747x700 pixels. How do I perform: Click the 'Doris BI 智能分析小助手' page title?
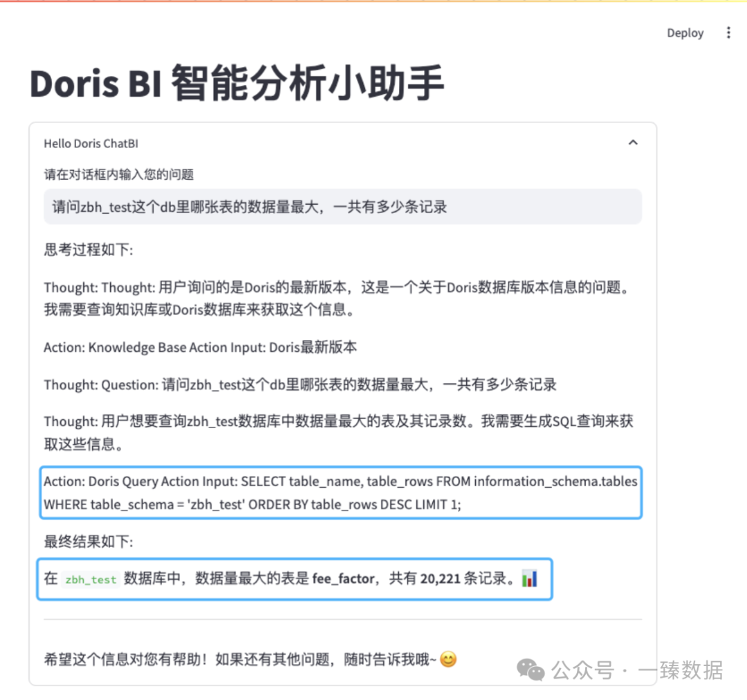[x=237, y=84]
